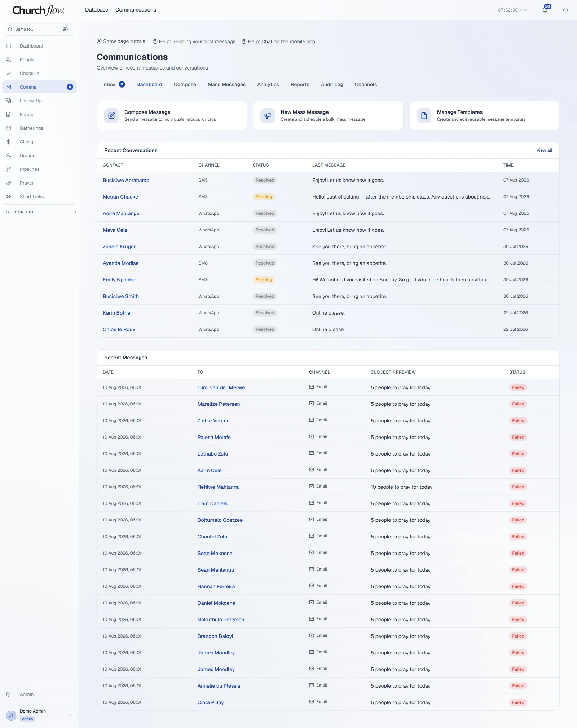Viewport: 577px width, 728px height.
Task: Open Zanele Kruger contact link
Action: 119,247
